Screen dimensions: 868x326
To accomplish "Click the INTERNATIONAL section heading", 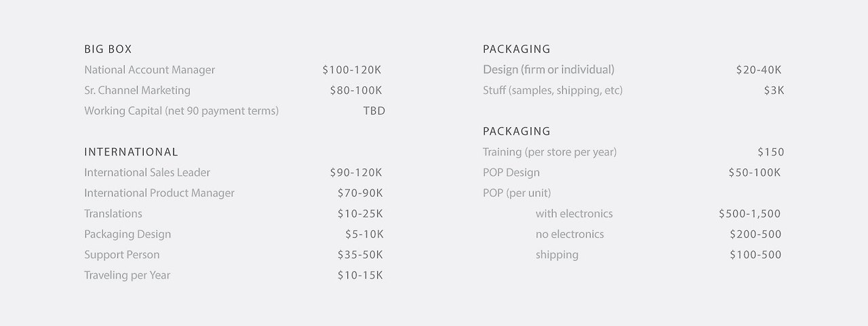I will (x=131, y=152).
